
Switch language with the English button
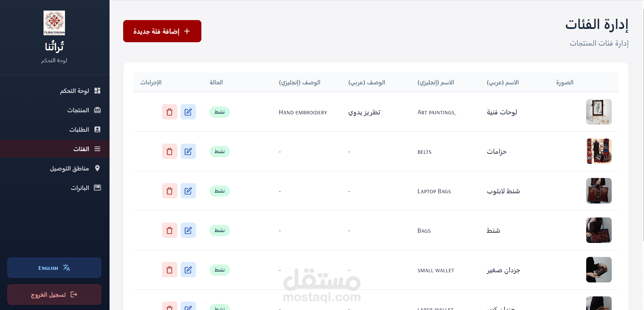[54, 267]
